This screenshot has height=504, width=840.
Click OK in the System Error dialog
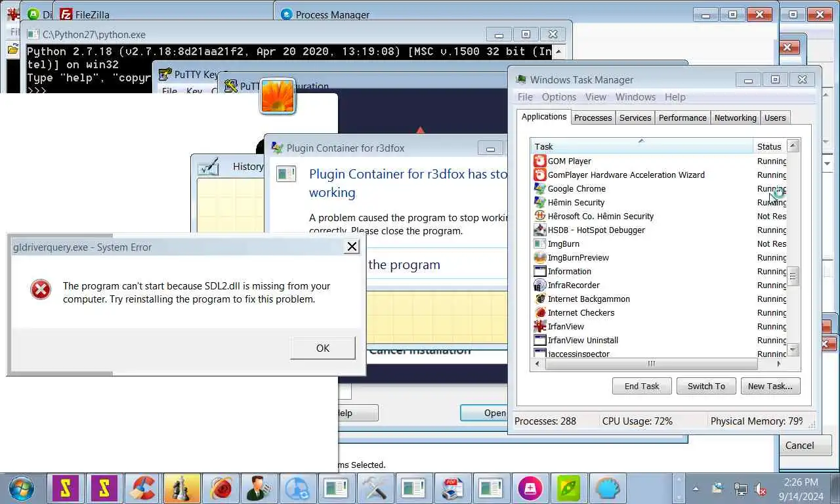pos(323,348)
